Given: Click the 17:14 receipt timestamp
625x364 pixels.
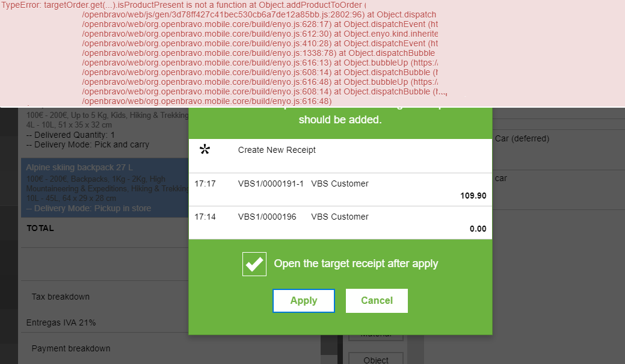Looking at the screenshot, I should 205,217.
